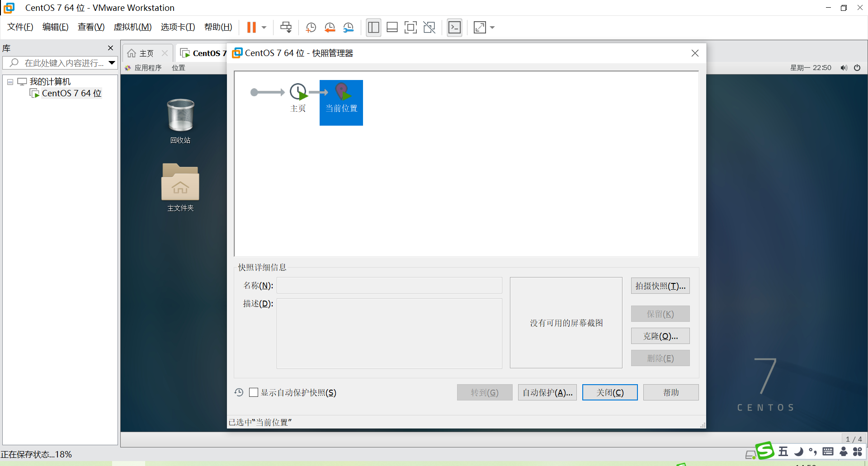Open the 查看(V) menu
Image resolution: width=868 pixels, height=466 pixels.
click(x=91, y=27)
